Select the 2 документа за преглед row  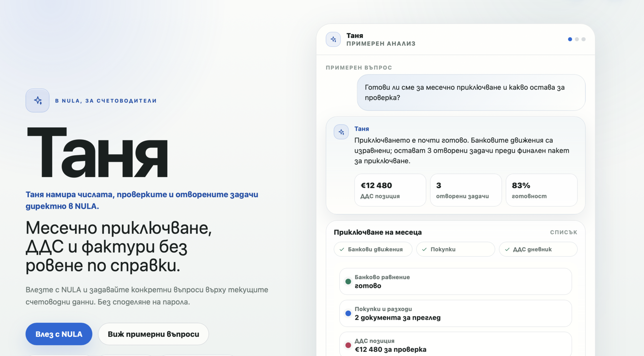tap(455, 313)
